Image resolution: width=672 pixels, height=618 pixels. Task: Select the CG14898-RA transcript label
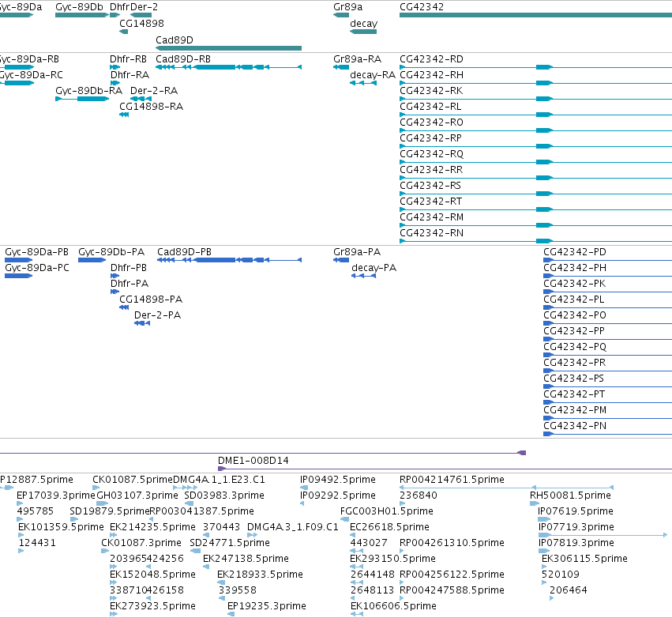pos(152,107)
